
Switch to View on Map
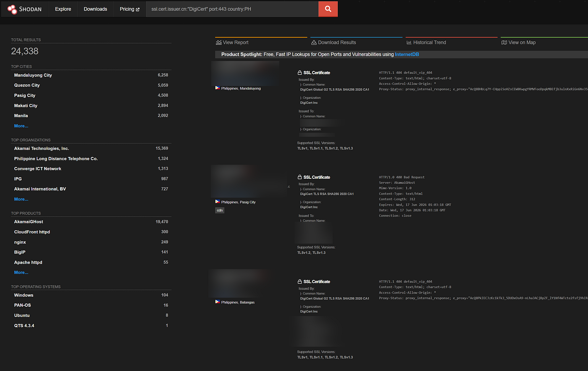pyautogui.click(x=519, y=42)
